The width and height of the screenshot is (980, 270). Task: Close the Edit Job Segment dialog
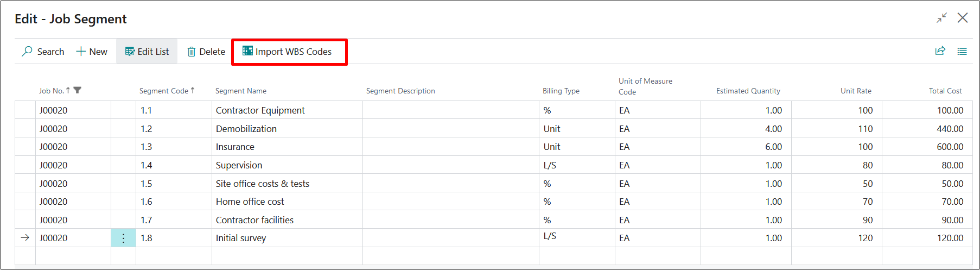(963, 18)
